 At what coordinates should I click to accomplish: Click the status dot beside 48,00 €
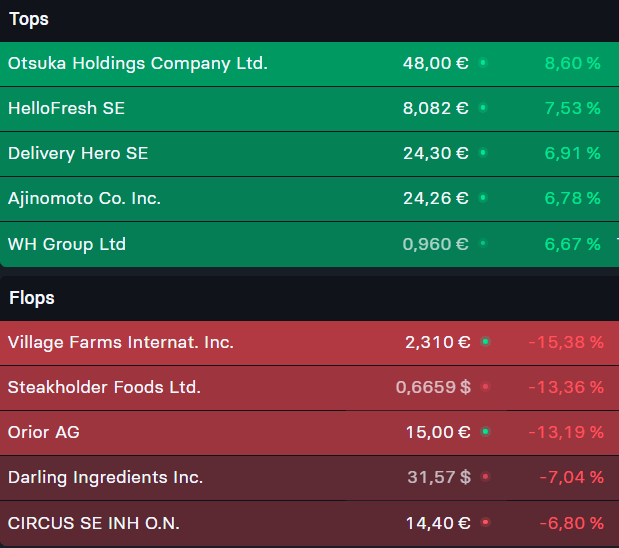483,63
